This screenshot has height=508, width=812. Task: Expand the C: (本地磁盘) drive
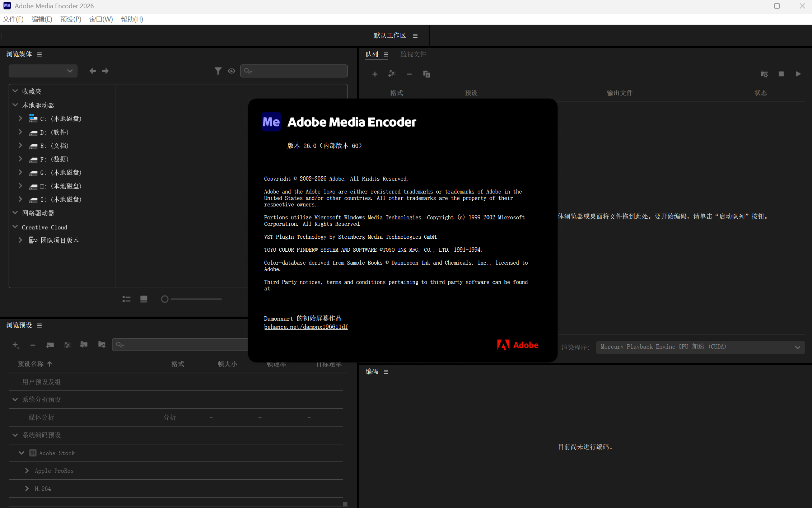click(20, 118)
